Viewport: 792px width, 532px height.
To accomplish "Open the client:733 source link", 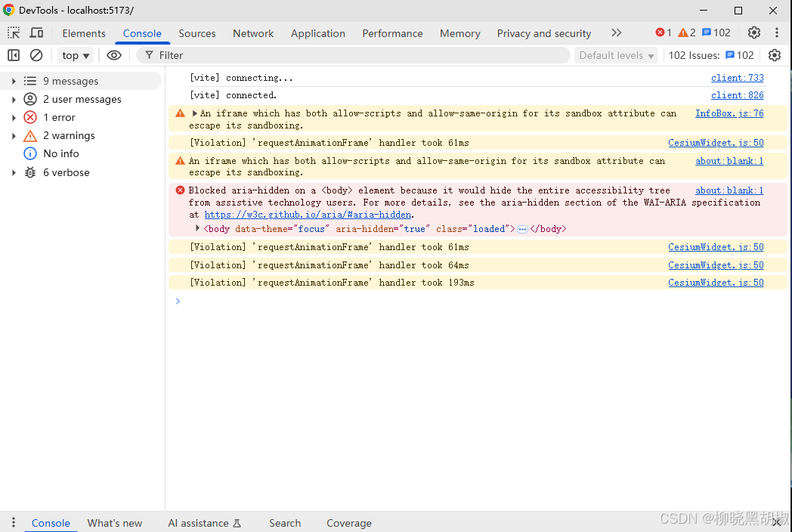I will pos(738,77).
